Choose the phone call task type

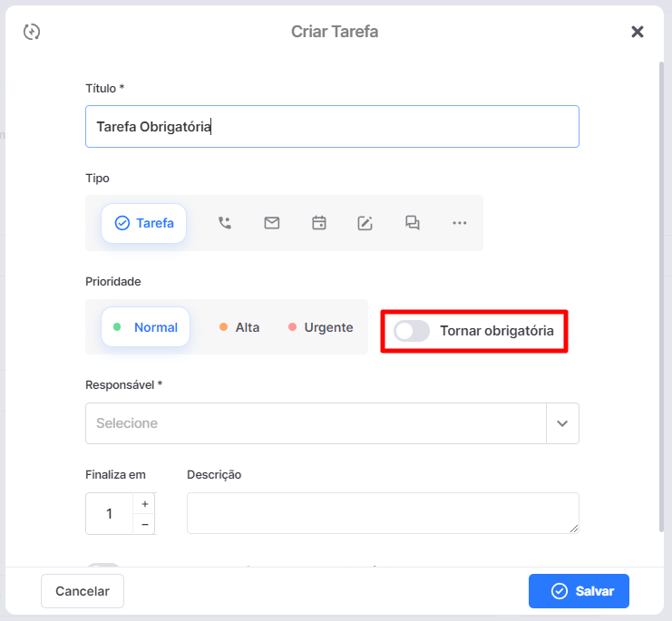pyautogui.click(x=225, y=223)
